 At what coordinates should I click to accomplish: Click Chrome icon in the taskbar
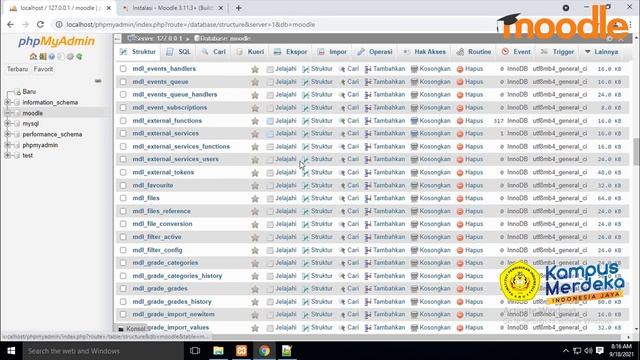(264, 351)
